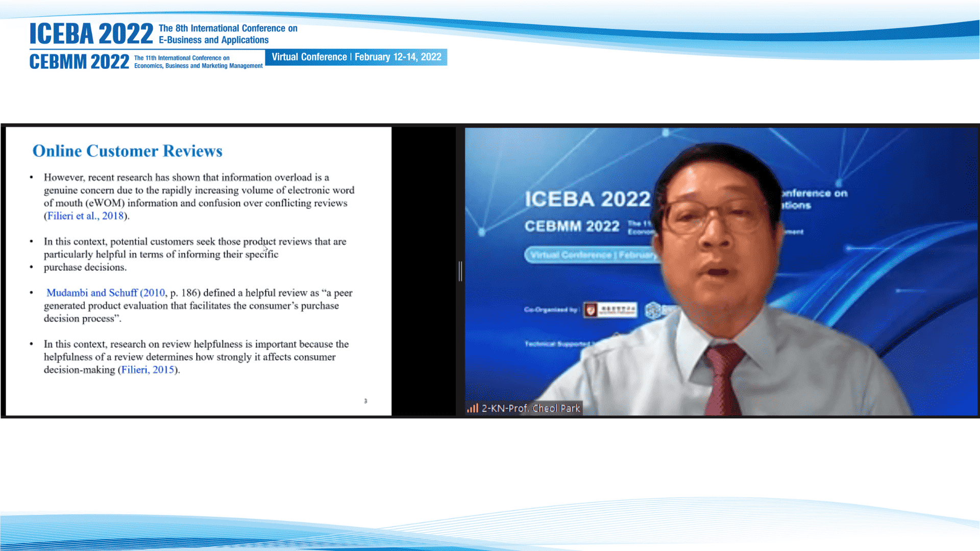Open the 'Filieri, 2015' citation link
The width and height of the screenshot is (980, 551).
click(x=148, y=370)
